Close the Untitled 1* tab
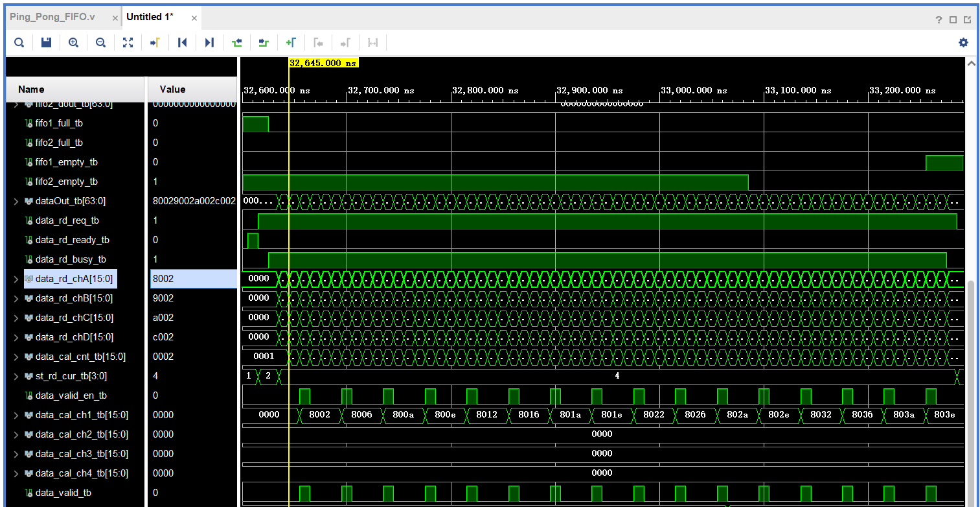The height and width of the screenshot is (507, 980). 194,18
